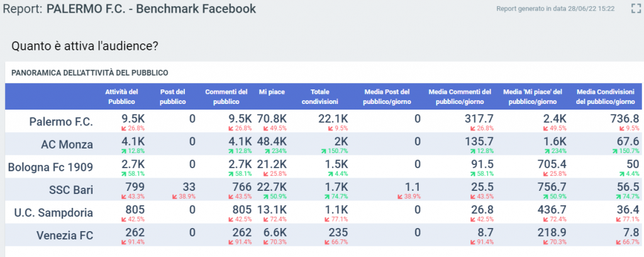
Task: Click Venezia FC media commenti value 8.7
Action: click(486, 232)
